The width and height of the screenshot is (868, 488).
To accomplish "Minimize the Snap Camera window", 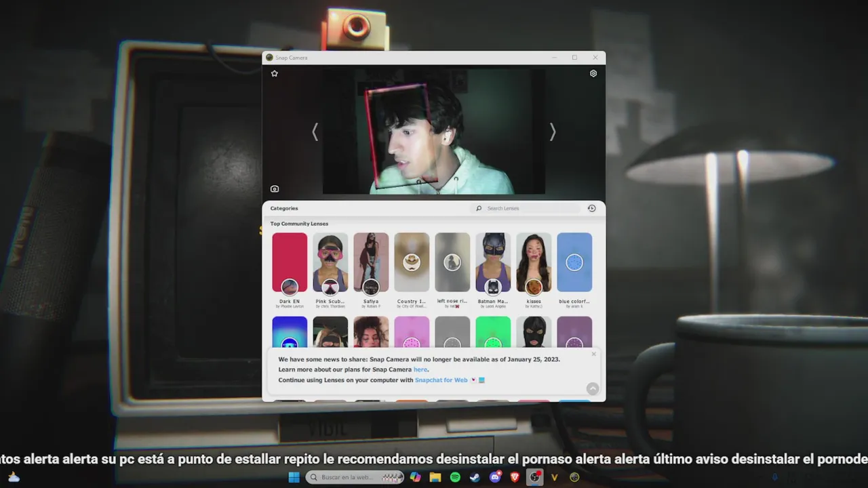I will tap(554, 58).
